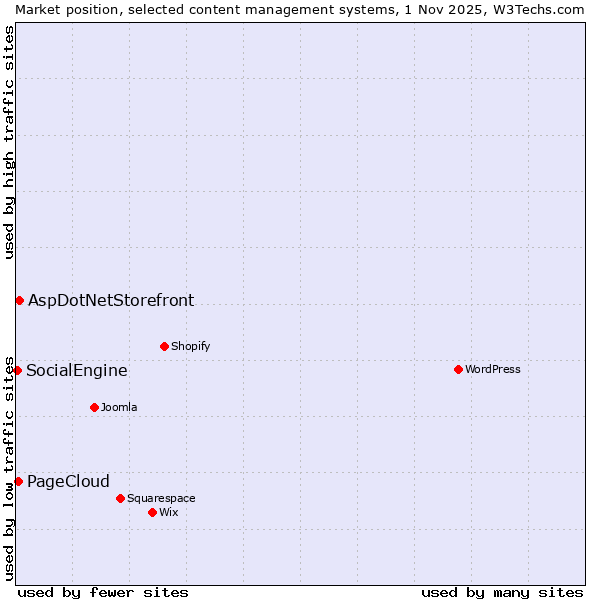The width and height of the screenshot is (600, 600).
Task: Click the WordPress text label
Action: [493, 369]
